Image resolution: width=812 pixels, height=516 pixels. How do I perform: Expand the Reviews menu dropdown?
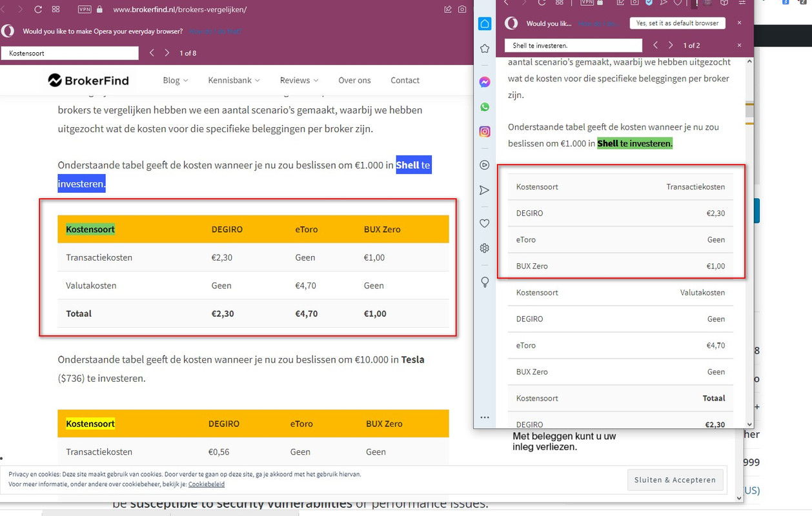click(x=299, y=80)
